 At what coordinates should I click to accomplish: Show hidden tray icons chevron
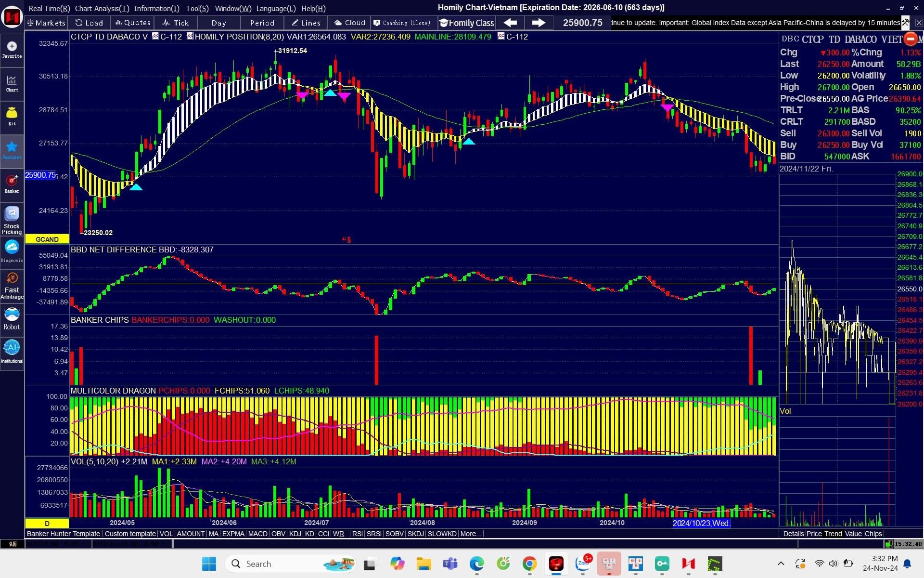tap(781, 564)
